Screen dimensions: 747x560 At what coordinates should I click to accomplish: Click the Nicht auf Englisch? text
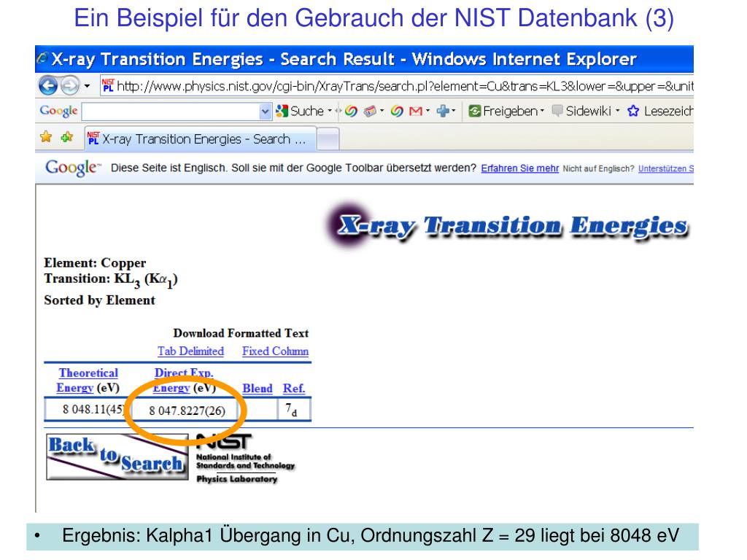pos(598,168)
